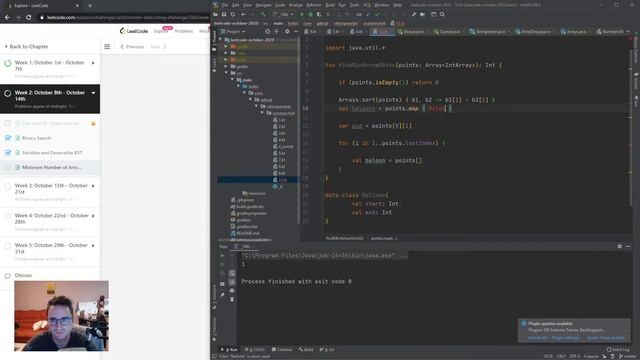The width and height of the screenshot is (640, 360).
Task: Expand Week 3: October 15th section
Action: coord(93,186)
